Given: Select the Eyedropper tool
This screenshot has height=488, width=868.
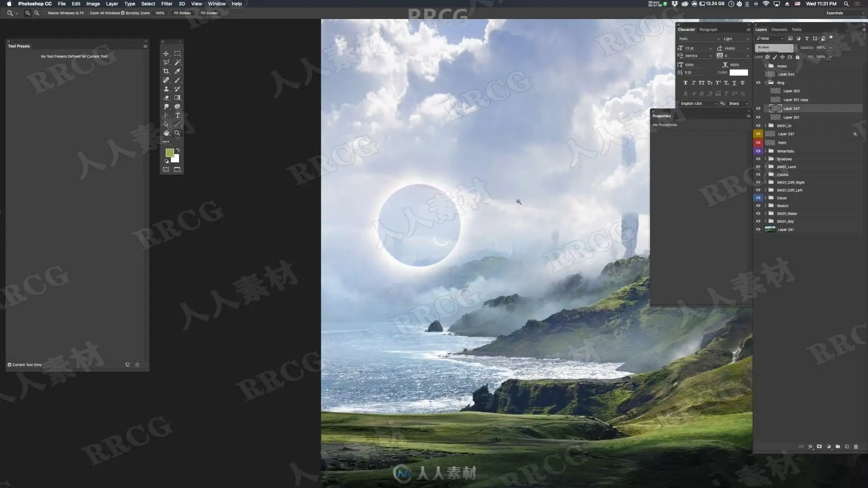Looking at the screenshot, I should click(177, 71).
